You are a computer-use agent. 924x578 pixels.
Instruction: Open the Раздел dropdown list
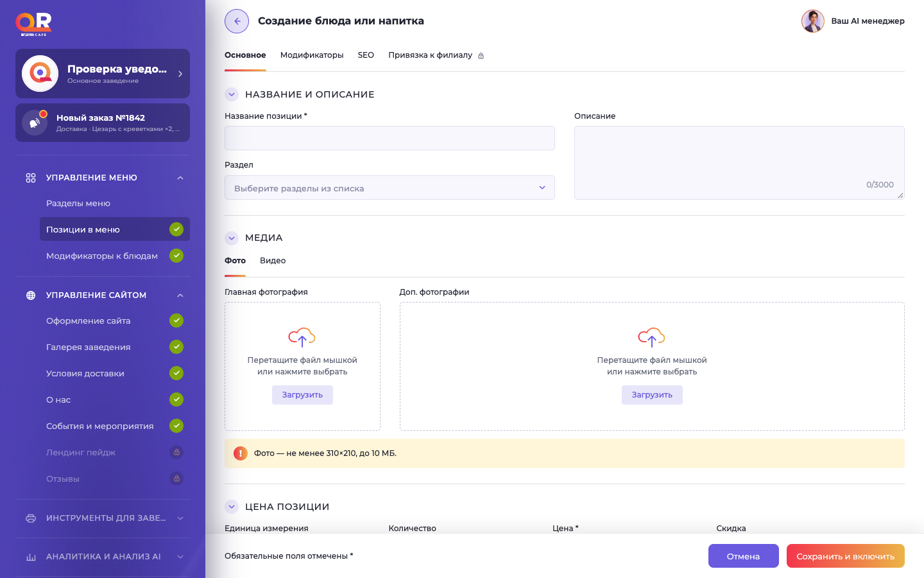[389, 188]
